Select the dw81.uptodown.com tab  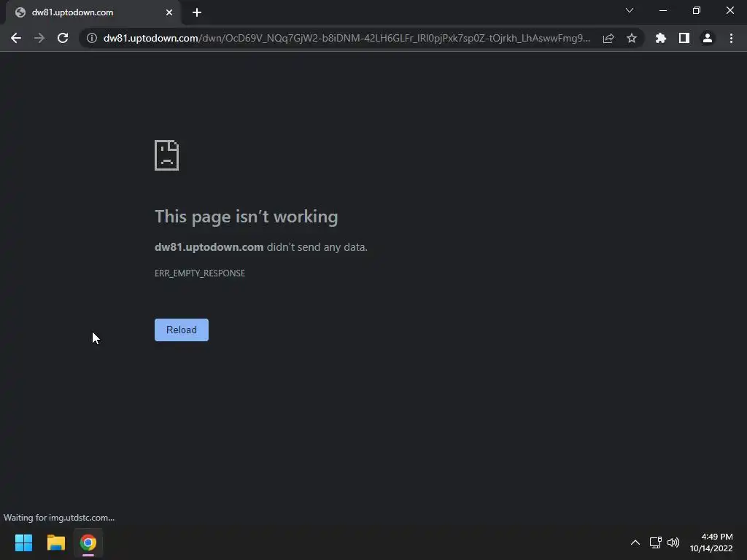coord(93,13)
